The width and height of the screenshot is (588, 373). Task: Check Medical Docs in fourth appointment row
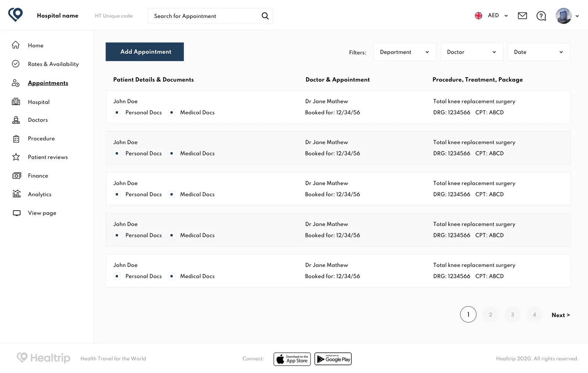[x=171, y=235]
